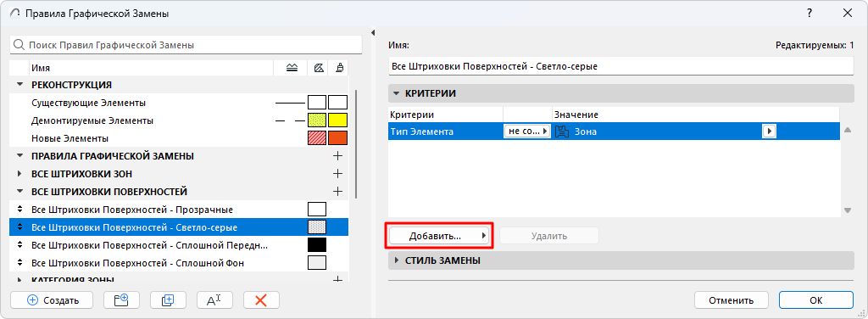Viewport: 868px width, 319px height.
Task: Click orange surface swatch of Новые Элементы
Action: (x=337, y=138)
